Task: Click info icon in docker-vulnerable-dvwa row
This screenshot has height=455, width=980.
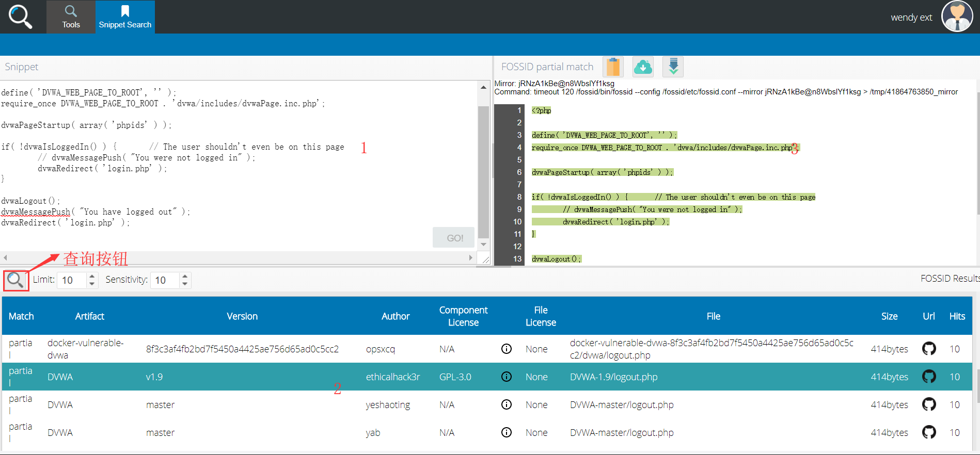Action: 507,349
